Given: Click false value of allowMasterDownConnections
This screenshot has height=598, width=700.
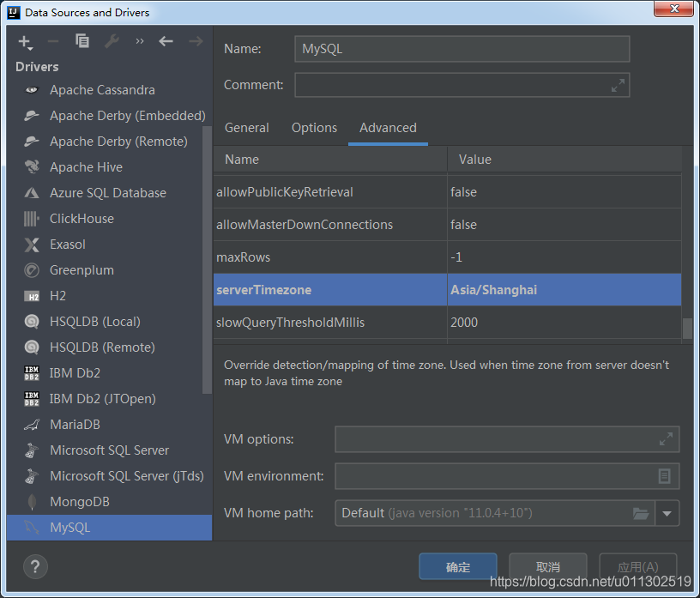Looking at the screenshot, I should [463, 225].
